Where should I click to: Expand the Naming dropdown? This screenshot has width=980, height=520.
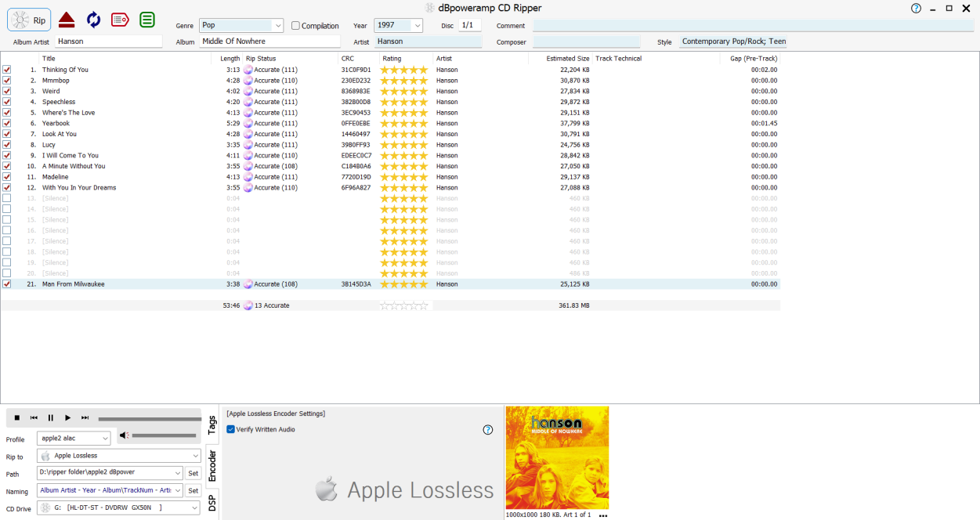[x=178, y=490]
